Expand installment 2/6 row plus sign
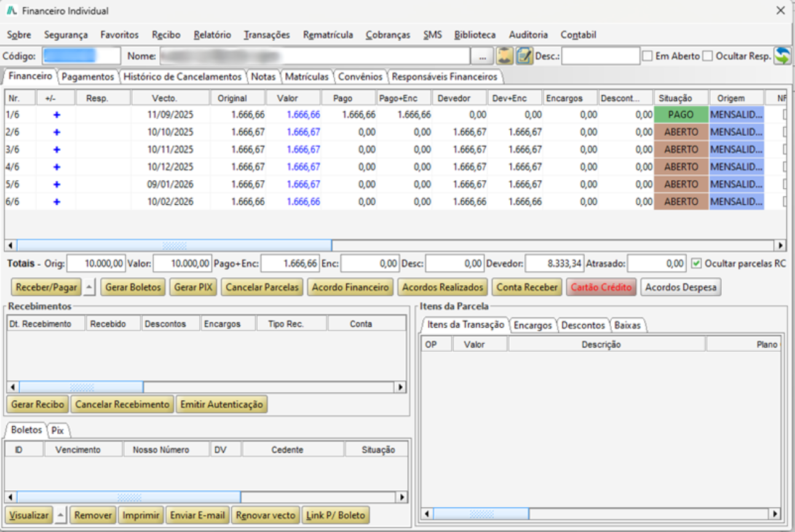This screenshot has height=532, width=795. (x=57, y=132)
